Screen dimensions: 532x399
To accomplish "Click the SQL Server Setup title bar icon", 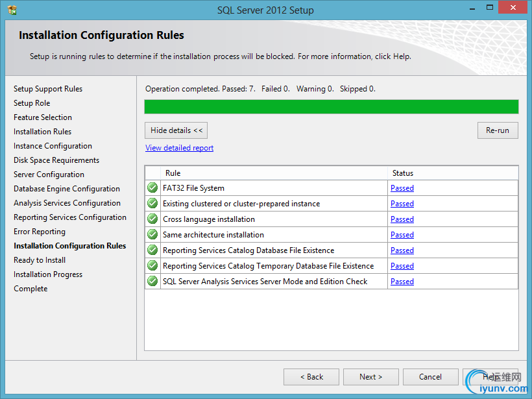I will point(12,10).
